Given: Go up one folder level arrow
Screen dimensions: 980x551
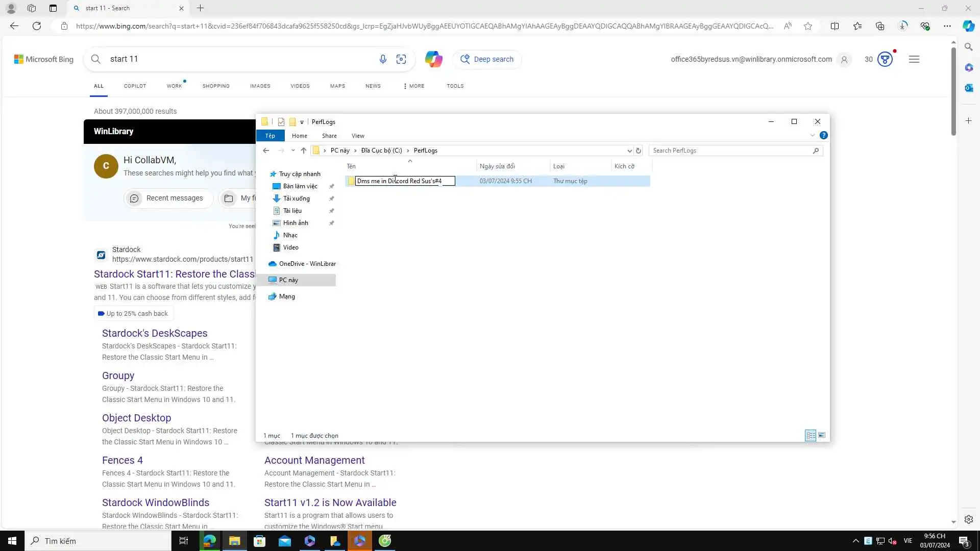Looking at the screenshot, I should pos(304,151).
